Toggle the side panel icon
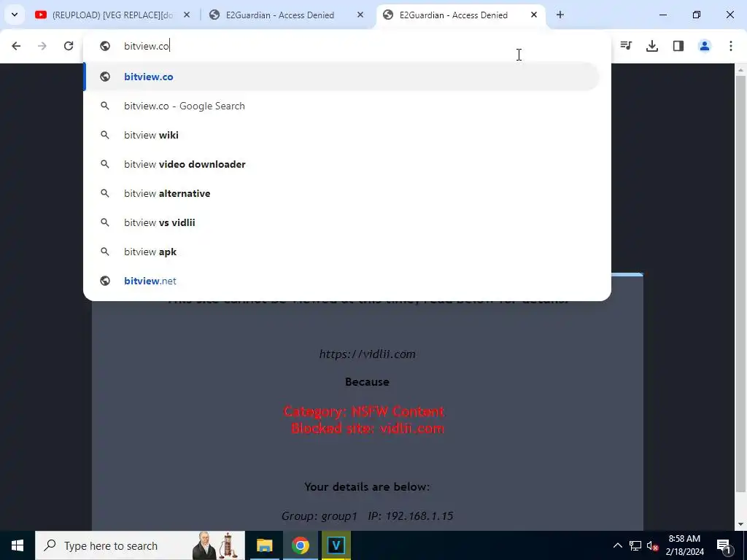 678,46
